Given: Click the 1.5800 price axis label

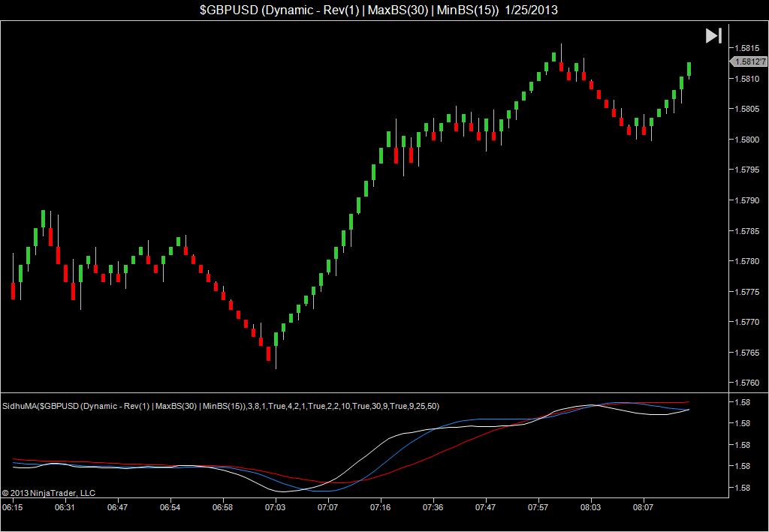Looking at the screenshot, I should tap(746, 140).
